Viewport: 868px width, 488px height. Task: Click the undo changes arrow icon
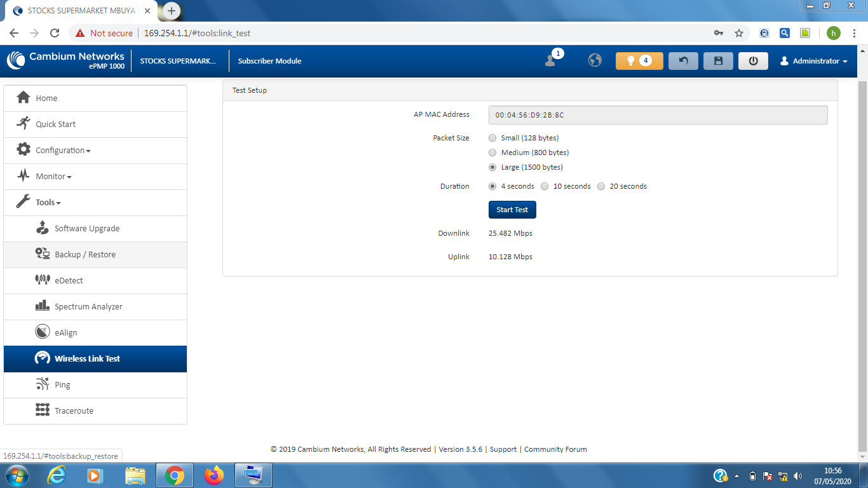[683, 61]
